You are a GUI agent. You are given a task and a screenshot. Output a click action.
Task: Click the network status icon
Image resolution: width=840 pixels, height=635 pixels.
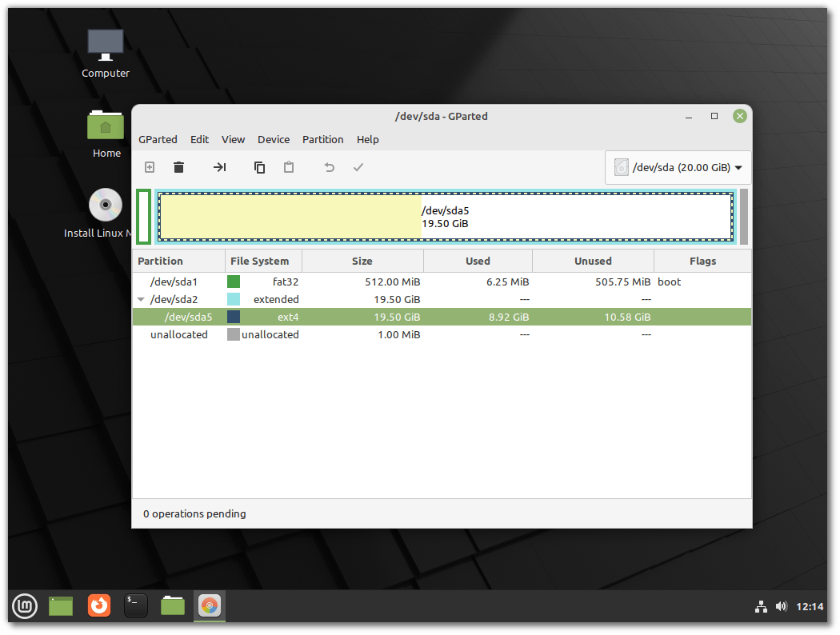pos(761,607)
